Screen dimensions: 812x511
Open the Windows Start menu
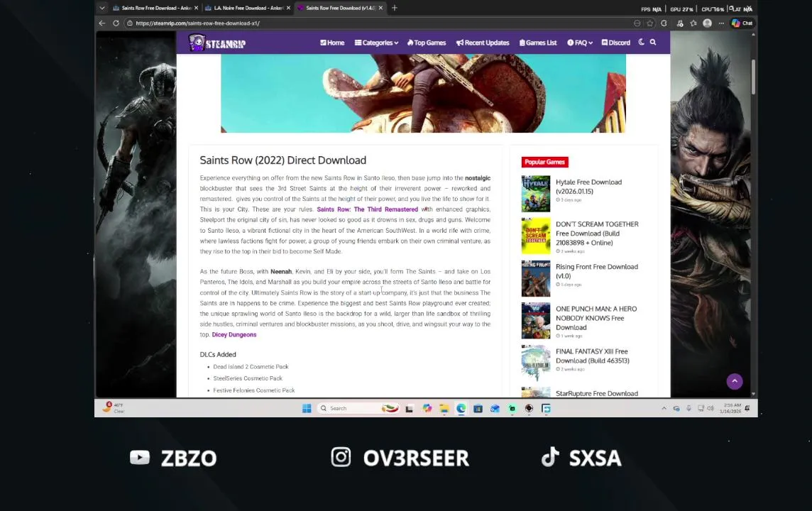(x=307, y=409)
